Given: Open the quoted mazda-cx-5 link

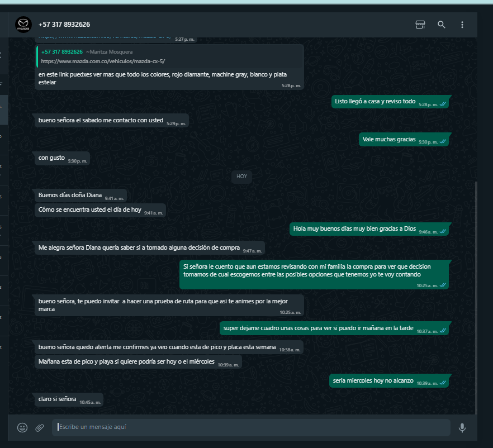Looking at the screenshot, I should (x=103, y=61).
